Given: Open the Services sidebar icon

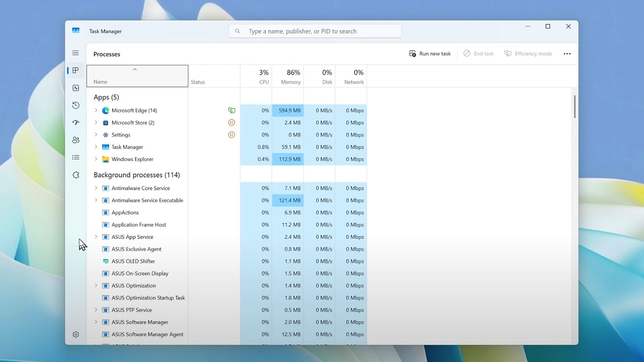Looking at the screenshot, I should pyautogui.click(x=75, y=175).
